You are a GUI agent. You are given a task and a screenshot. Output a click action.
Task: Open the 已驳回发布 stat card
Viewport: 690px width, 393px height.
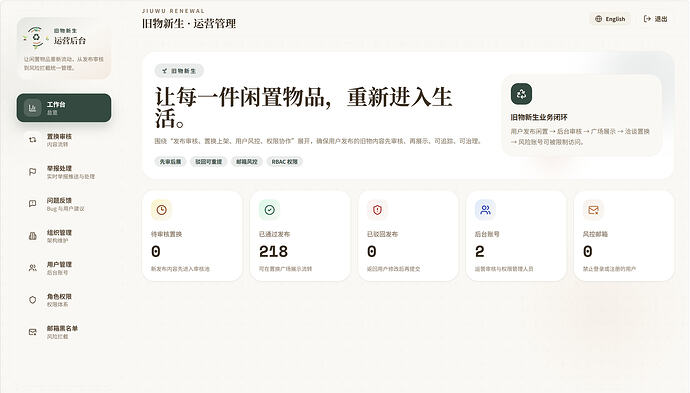(x=408, y=236)
